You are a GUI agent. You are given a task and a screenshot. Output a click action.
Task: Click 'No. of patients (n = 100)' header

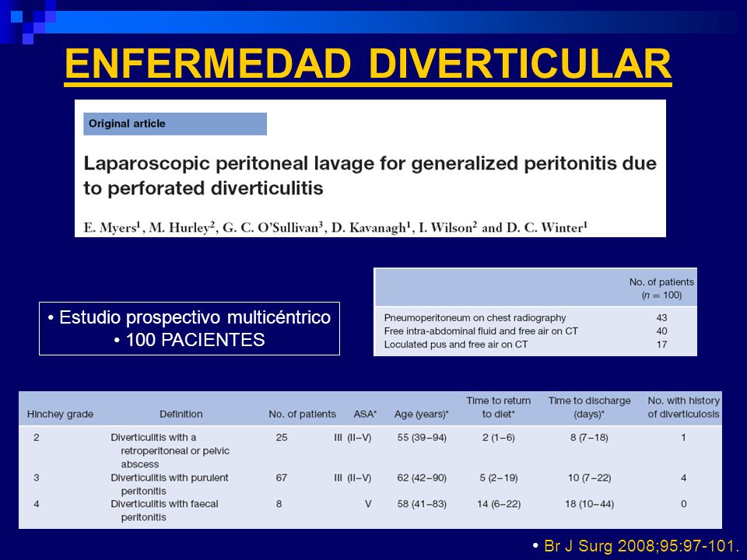click(661, 289)
